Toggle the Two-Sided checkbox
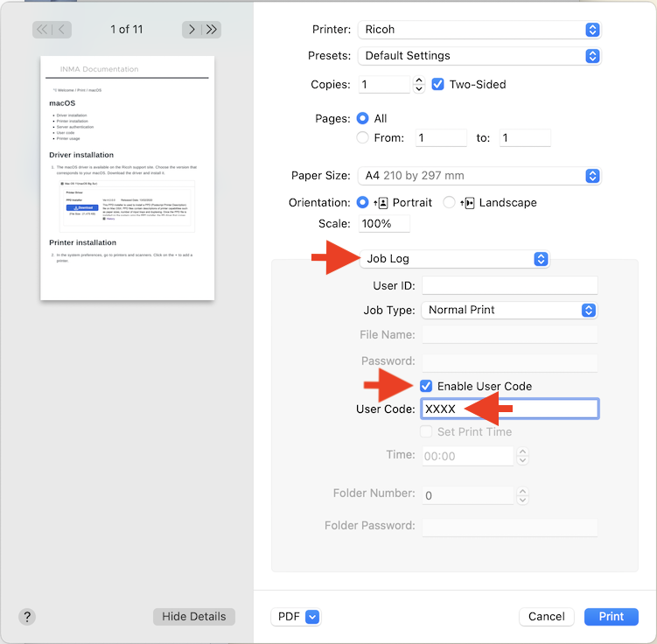The image size is (657, 644). 438,85
